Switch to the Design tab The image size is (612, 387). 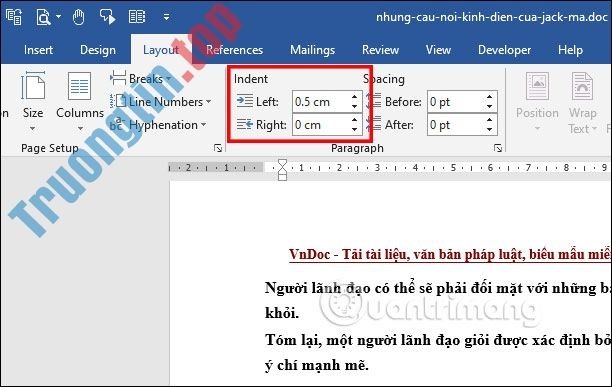98,50
